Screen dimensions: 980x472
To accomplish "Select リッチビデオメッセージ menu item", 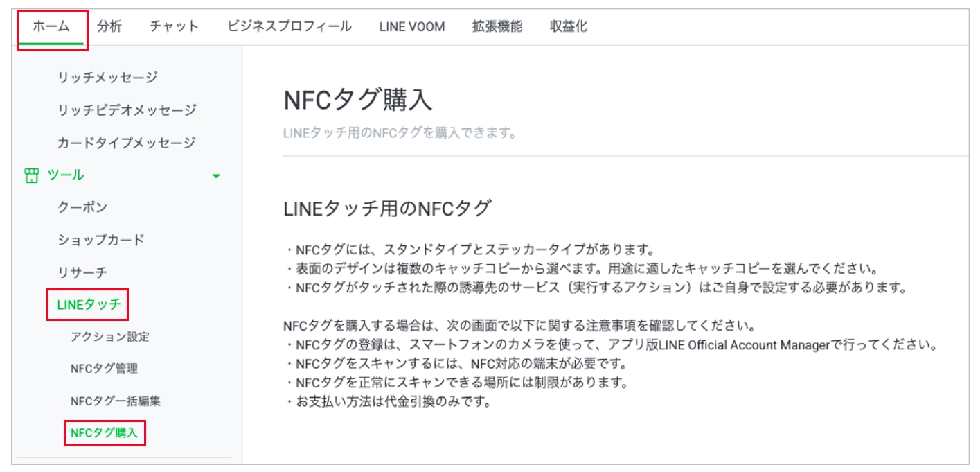I will 127,110.
